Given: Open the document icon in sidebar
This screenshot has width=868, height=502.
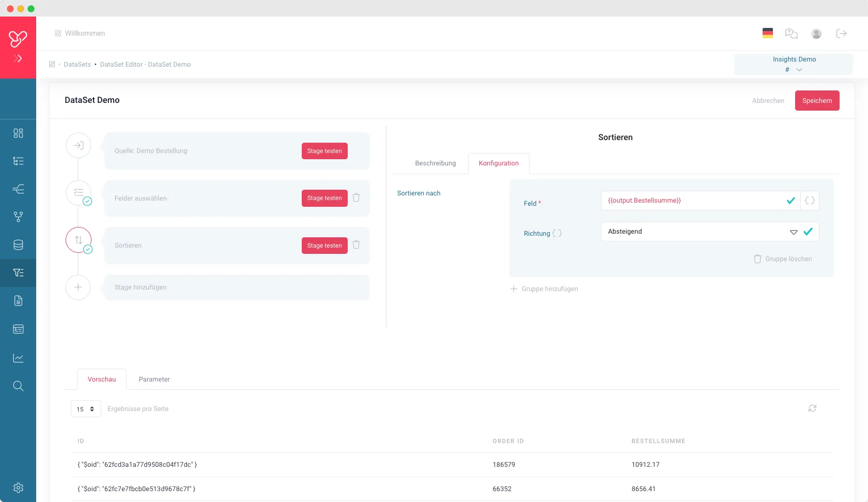Looking at the screenshot, I should tap(18, 301).
